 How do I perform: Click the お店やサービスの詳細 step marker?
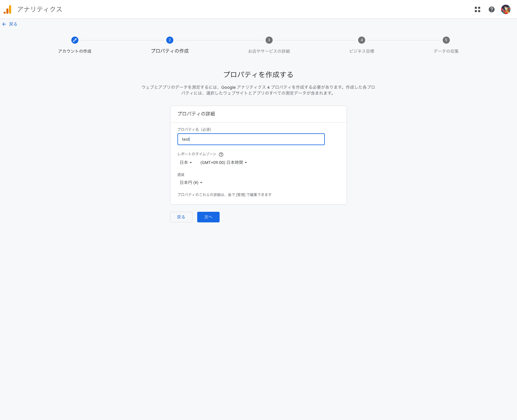coord(269,40)
